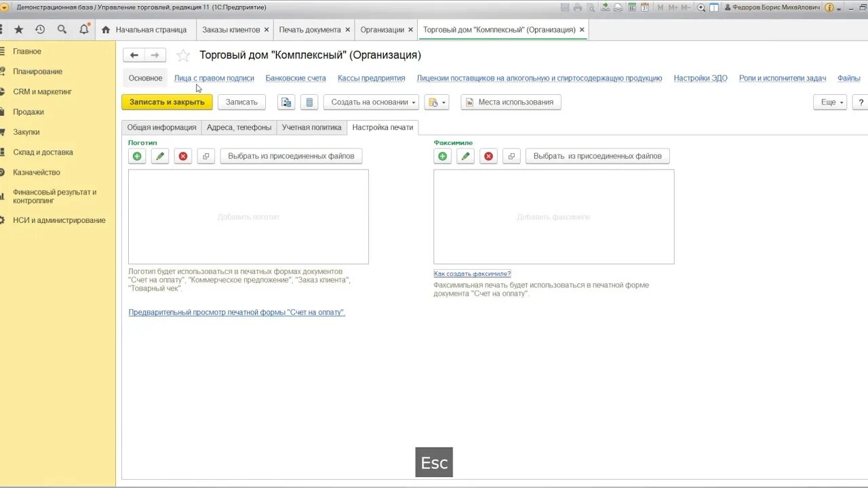Click the document movements icon next to Записать
868x488 pixels.
[x=286, y=102]
